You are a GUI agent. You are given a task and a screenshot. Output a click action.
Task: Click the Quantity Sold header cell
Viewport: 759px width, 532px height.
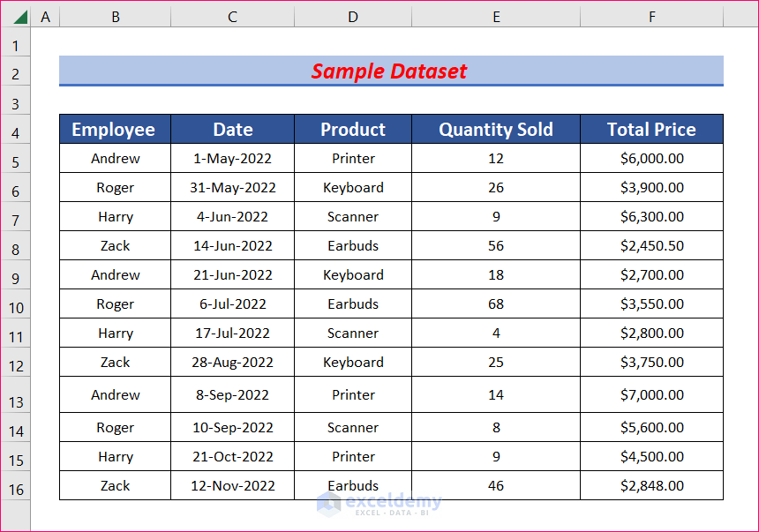coord(496,129)
